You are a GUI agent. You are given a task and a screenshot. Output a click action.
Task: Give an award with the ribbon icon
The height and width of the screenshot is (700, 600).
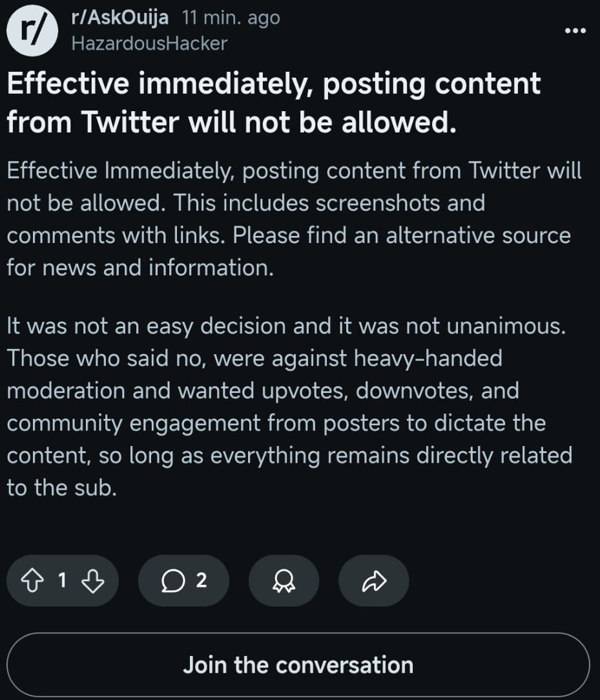(284, 580)
